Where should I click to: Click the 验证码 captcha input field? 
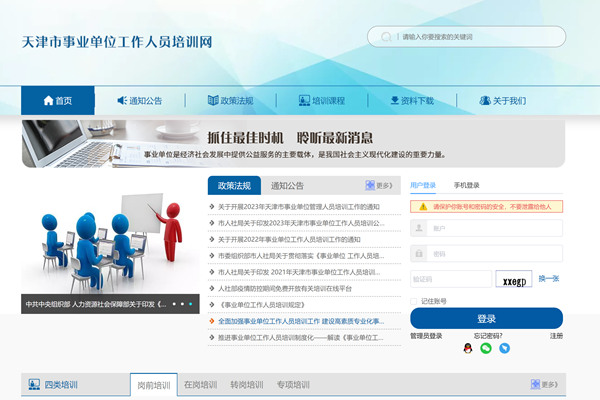[451, 279]
